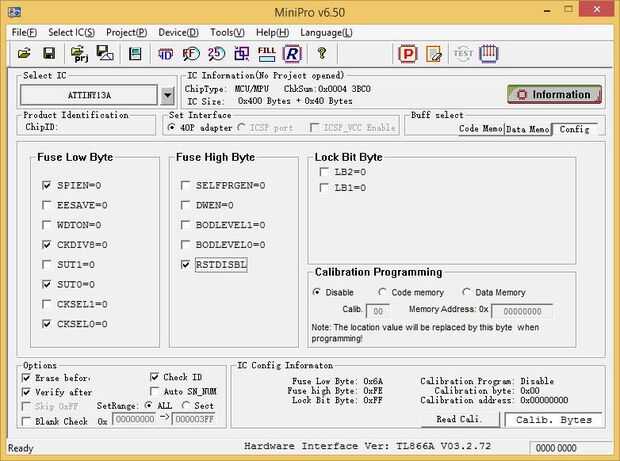Open the Help menu

tap(272, 32)
